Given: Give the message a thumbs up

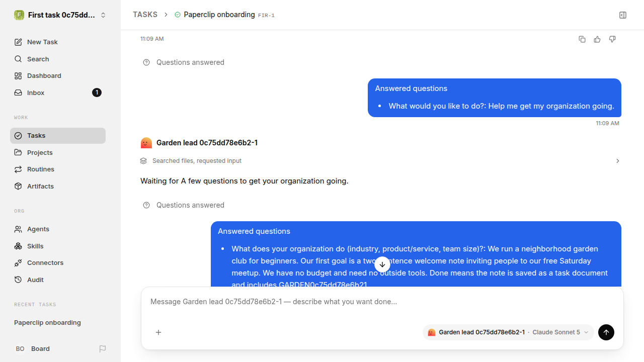Looking at the screenshot, I should [x=597, y=39].
